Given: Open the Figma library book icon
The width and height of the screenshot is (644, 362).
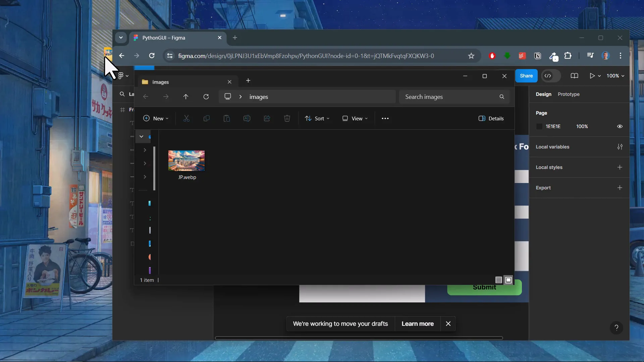Looking at the screenshot, I should 575,76.
